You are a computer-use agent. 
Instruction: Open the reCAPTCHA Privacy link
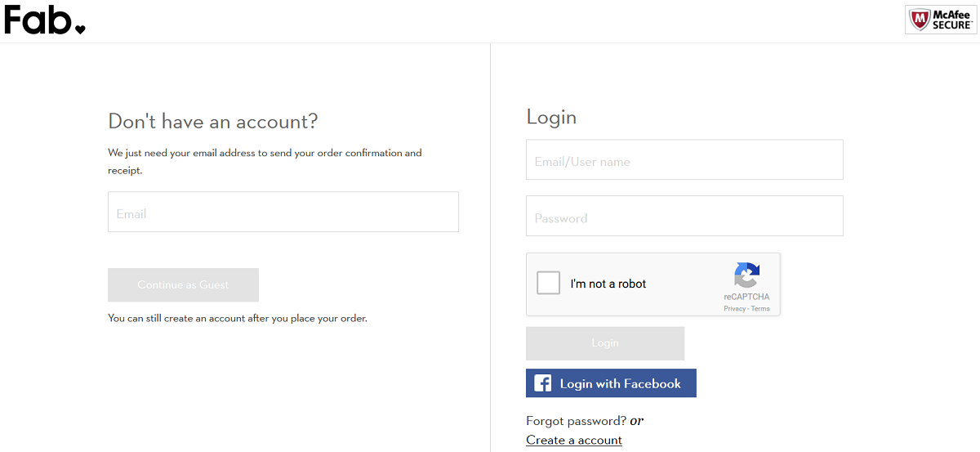point(734,309)
